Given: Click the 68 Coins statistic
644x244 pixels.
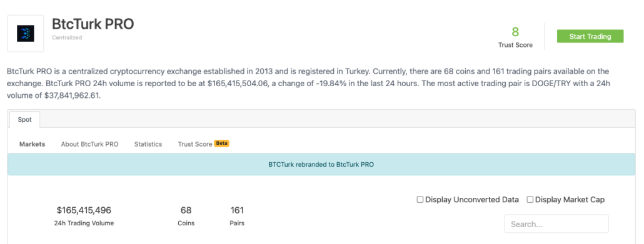Looking at the screenshot, I should pyautogui.click(x=186, y=216).
